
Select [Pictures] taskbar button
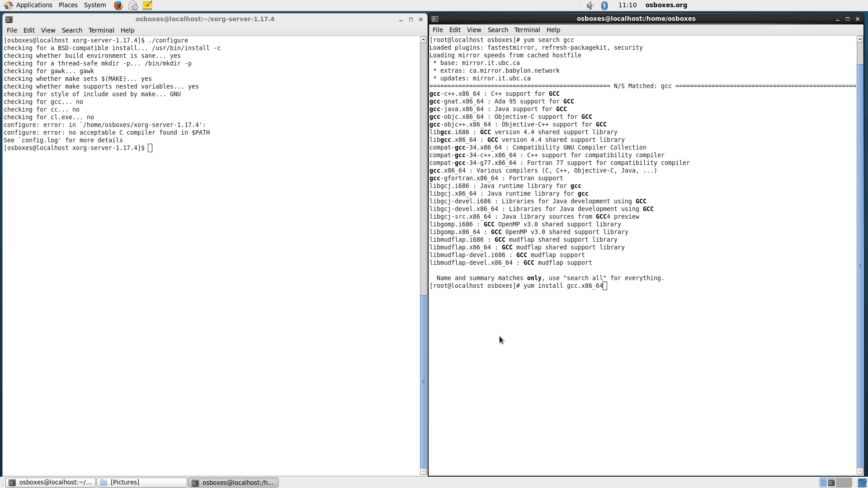coord(142,483)
